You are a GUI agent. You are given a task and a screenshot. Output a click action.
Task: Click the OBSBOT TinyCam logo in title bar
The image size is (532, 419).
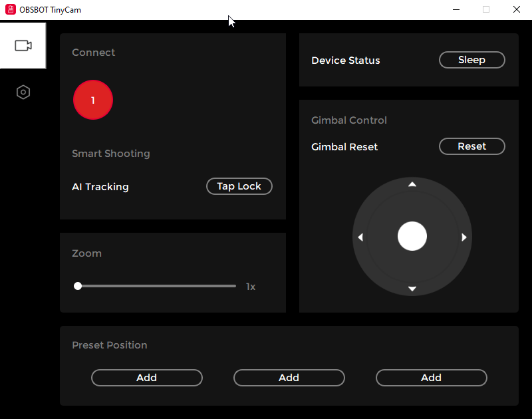[11, 9]
